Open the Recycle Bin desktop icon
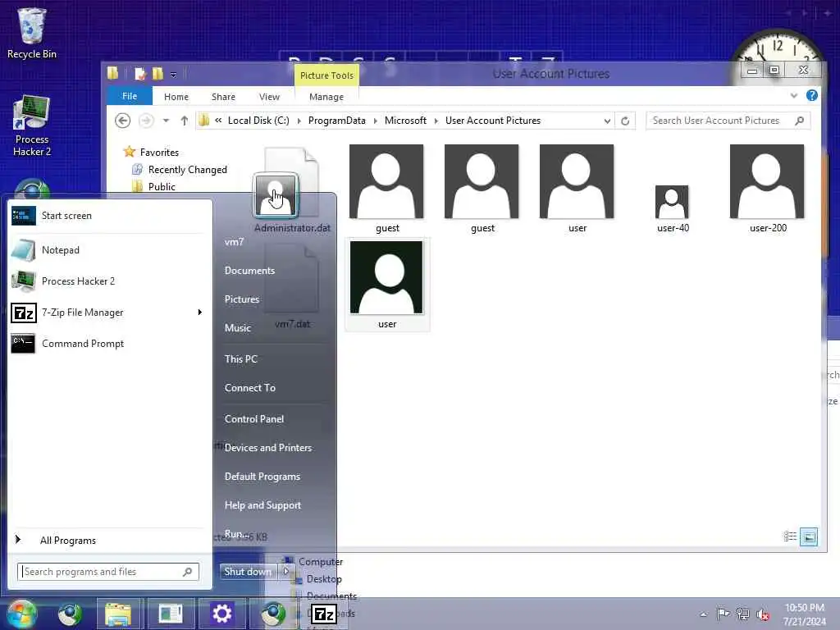Screen dimensions: 840x630 (32, 33)
